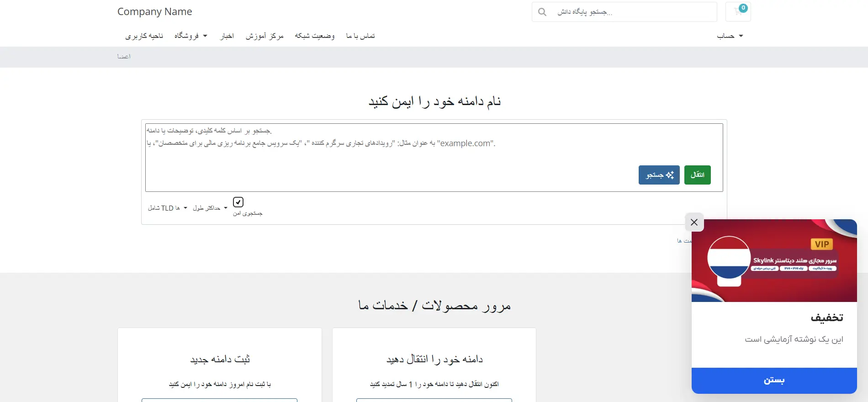Click the VIP badge in the banner
This screenshot has height=402, width=868.
822,244
